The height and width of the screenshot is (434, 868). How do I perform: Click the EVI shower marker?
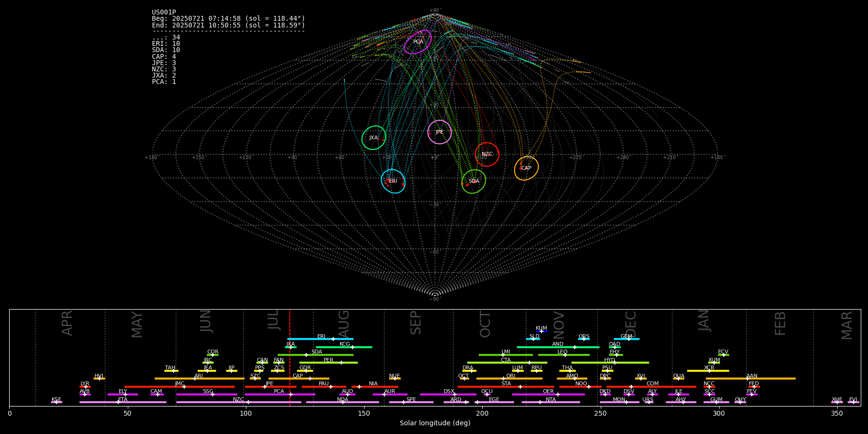point(853,402)
